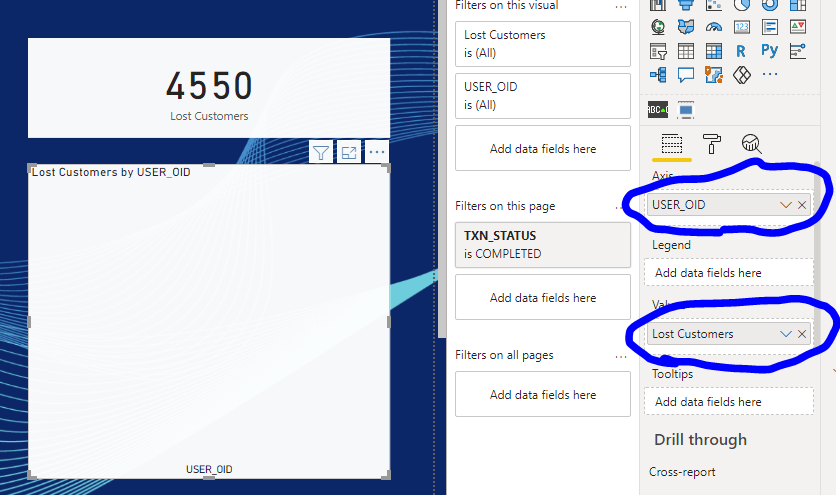Image resolution: width=840 pixels, height=495 pixels.
Task: Open the get more visuals ellipsis
Action: [770, 74]
